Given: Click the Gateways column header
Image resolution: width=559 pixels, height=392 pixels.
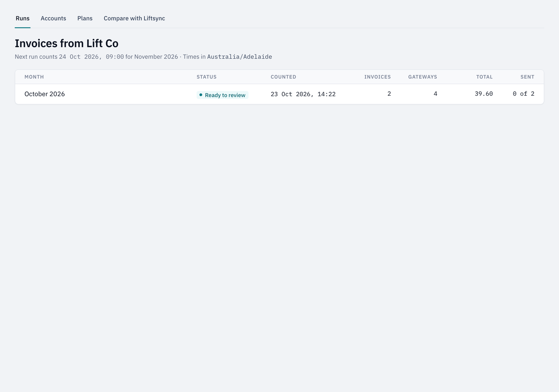Looking at the screenshot, I should pyautogui.click(x=422, y=77).
